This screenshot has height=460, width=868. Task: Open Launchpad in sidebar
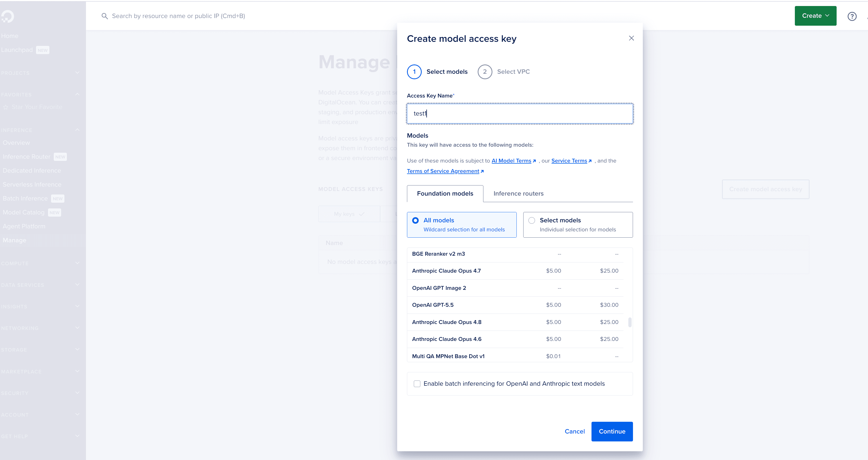point(17,50)
